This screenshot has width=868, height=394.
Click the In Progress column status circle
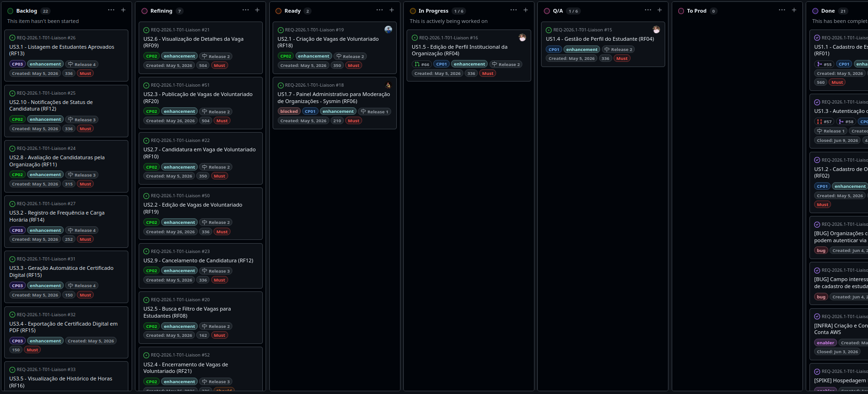point(413,11)
